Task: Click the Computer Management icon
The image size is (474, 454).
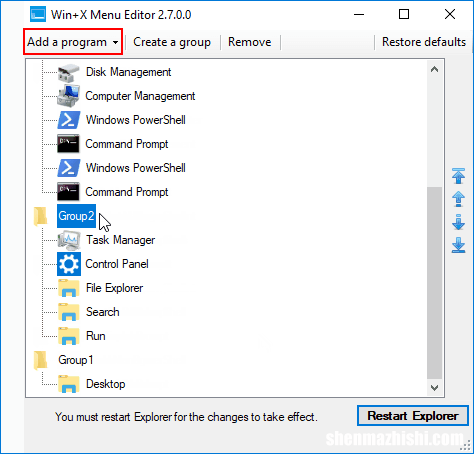Action: pyautogui.click(x=68, y=96)
